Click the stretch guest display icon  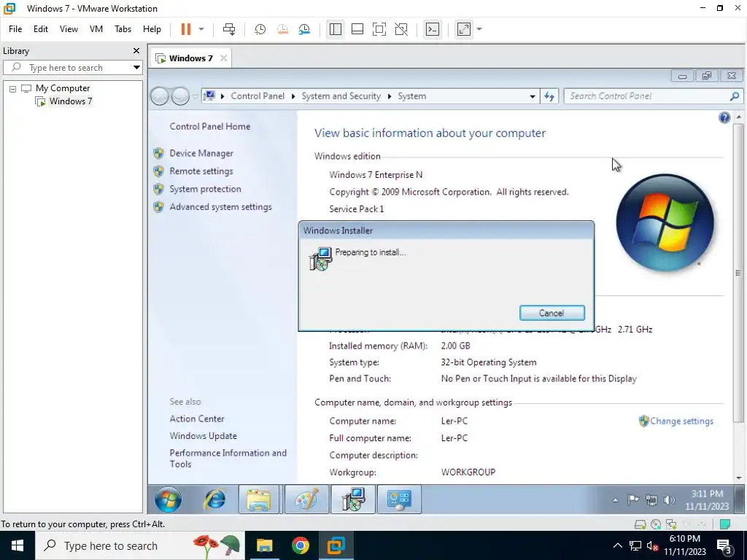click(463, 29)
